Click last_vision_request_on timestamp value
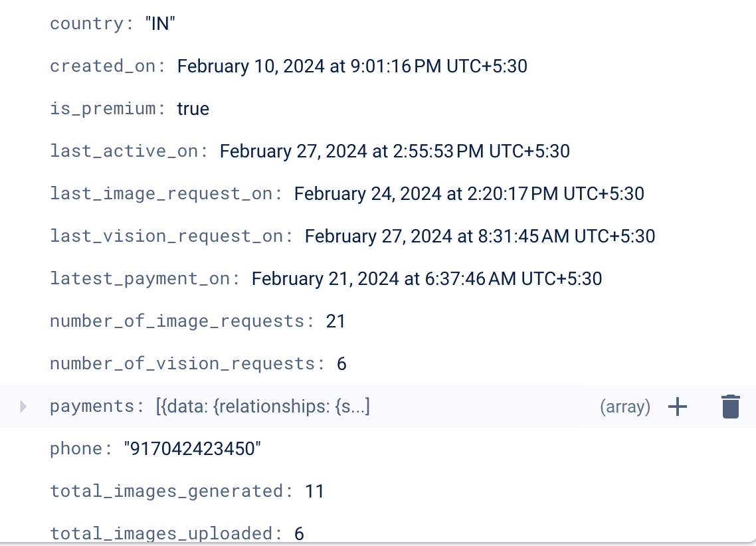The image size is (756, 546). 480,236
